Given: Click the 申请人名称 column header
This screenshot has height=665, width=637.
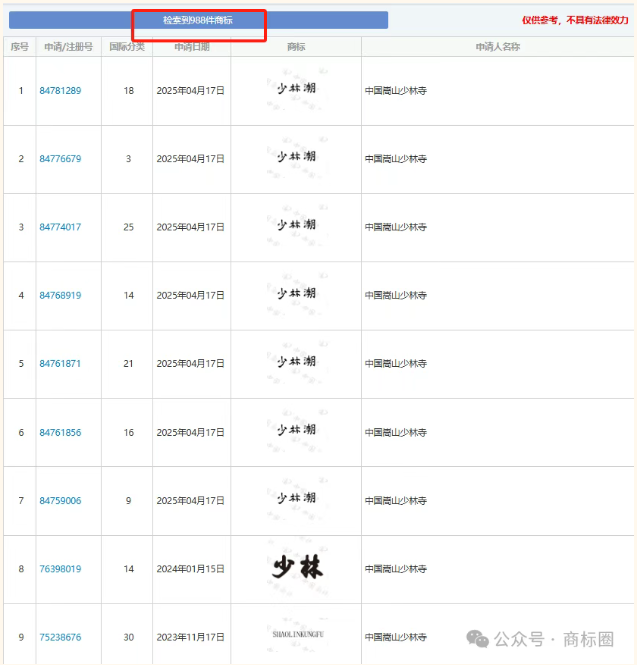Looking at the screenshot, I should point(497,47).
